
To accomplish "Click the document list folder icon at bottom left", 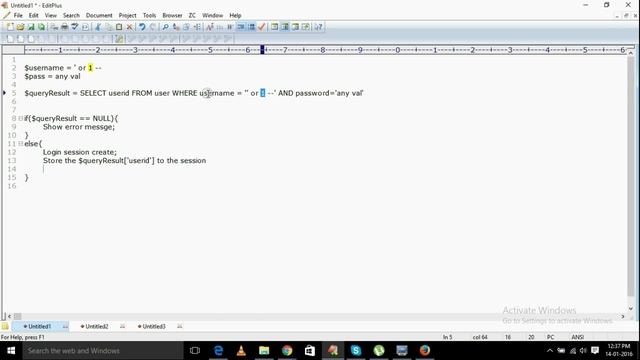I will (x=5, y=326).
